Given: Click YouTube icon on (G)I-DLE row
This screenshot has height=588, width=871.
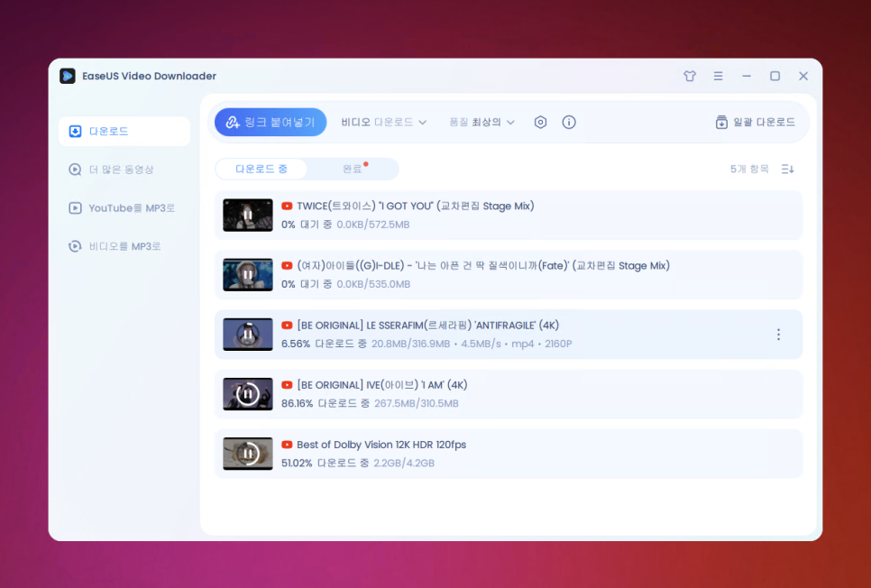Looking at the screenshot, I should coord(287,266).
